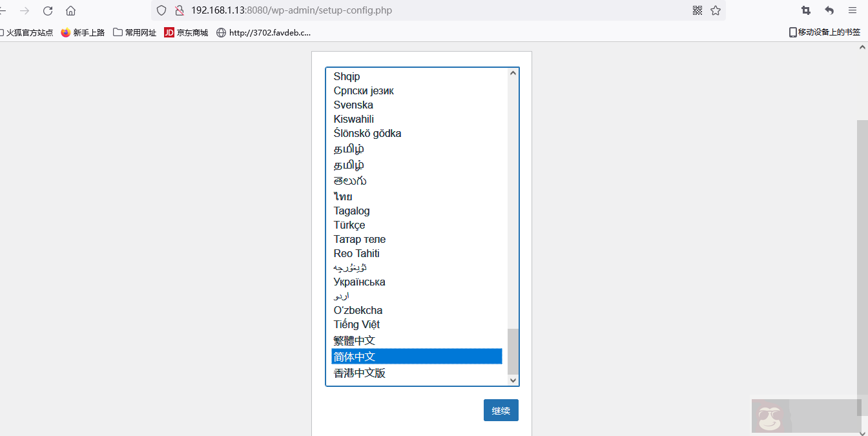Open the QR code icon in address bar
The height and width of the screenshot is (436, 868).
697,10
